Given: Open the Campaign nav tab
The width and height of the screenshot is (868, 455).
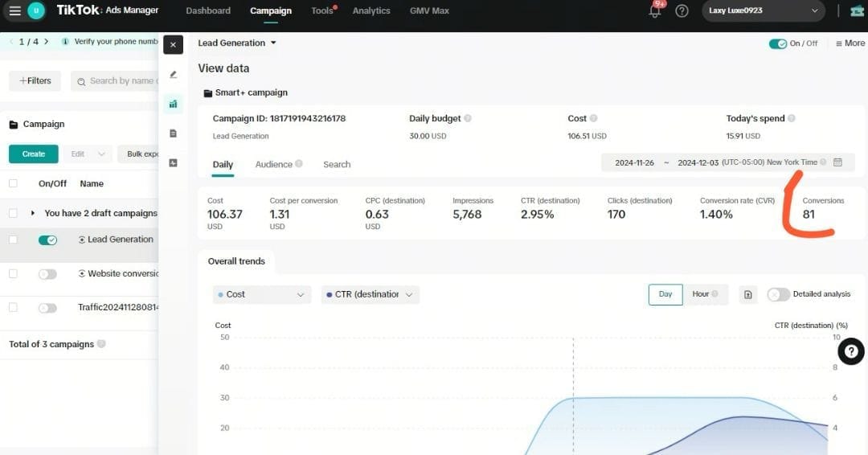Looking at the screenshot, I should coord(271,10).
